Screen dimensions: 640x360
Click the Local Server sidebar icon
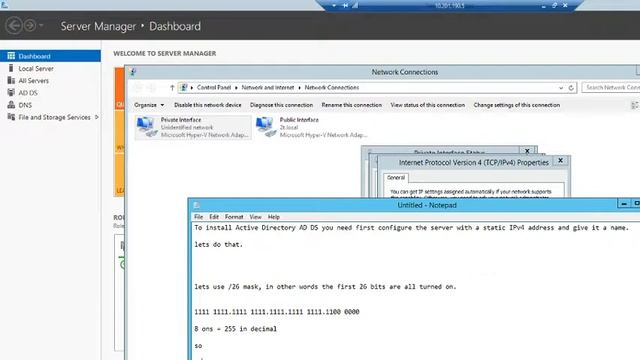11,68
